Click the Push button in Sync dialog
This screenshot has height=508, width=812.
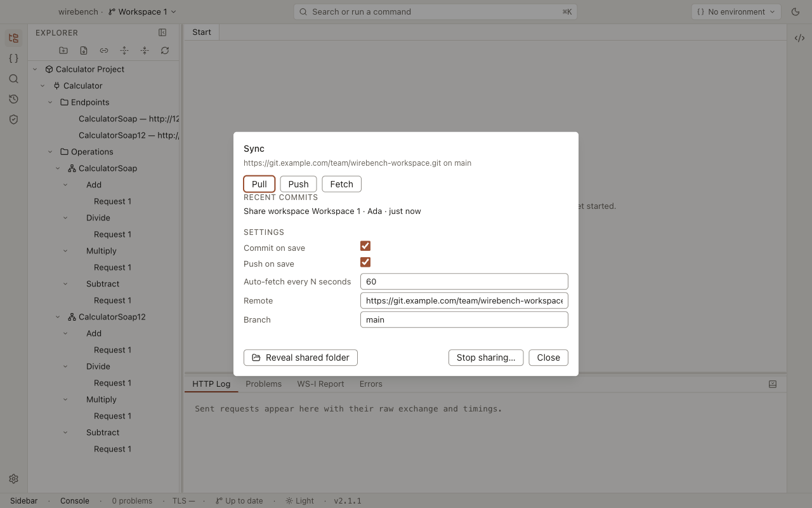click(298, 184)
